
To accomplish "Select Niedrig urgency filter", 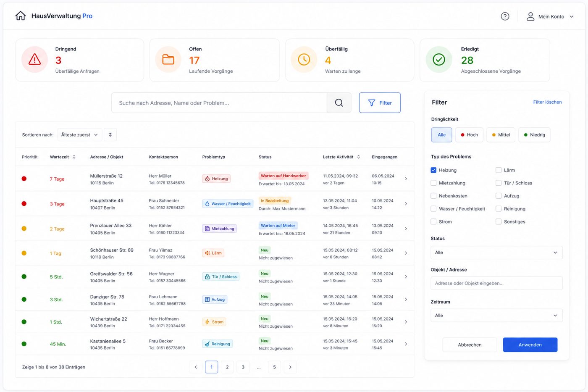I will 534,135.
